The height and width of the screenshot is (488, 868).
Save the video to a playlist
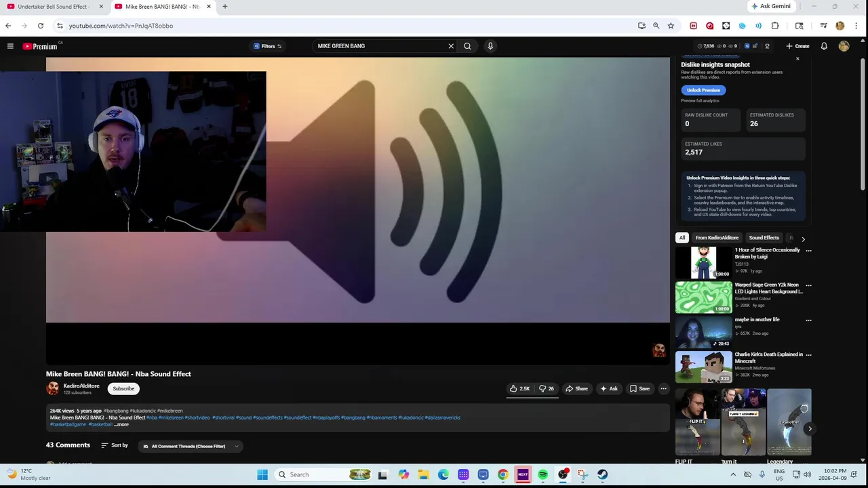[x=639, y=388]
